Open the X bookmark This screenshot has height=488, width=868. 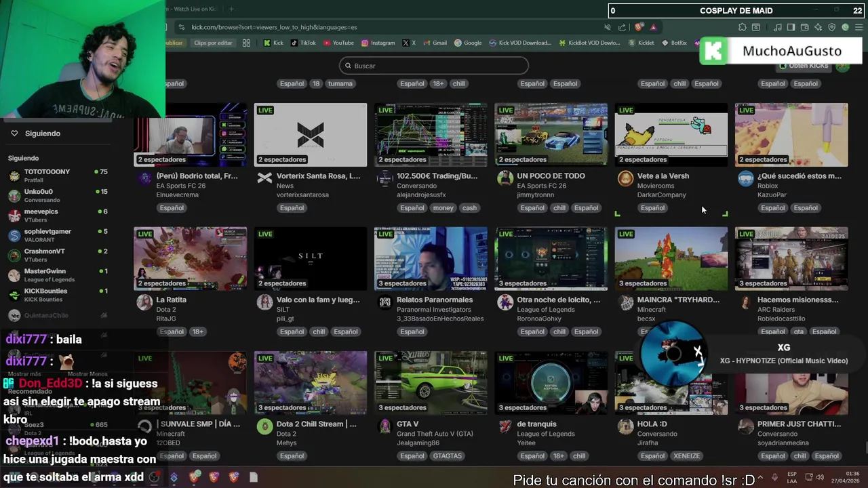[409, 43]
